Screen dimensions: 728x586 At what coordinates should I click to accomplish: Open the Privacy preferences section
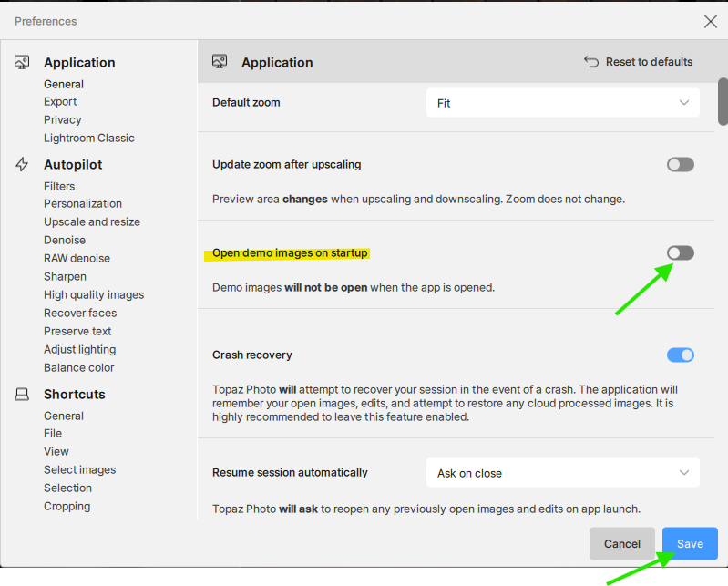click(x=62, y=119)
